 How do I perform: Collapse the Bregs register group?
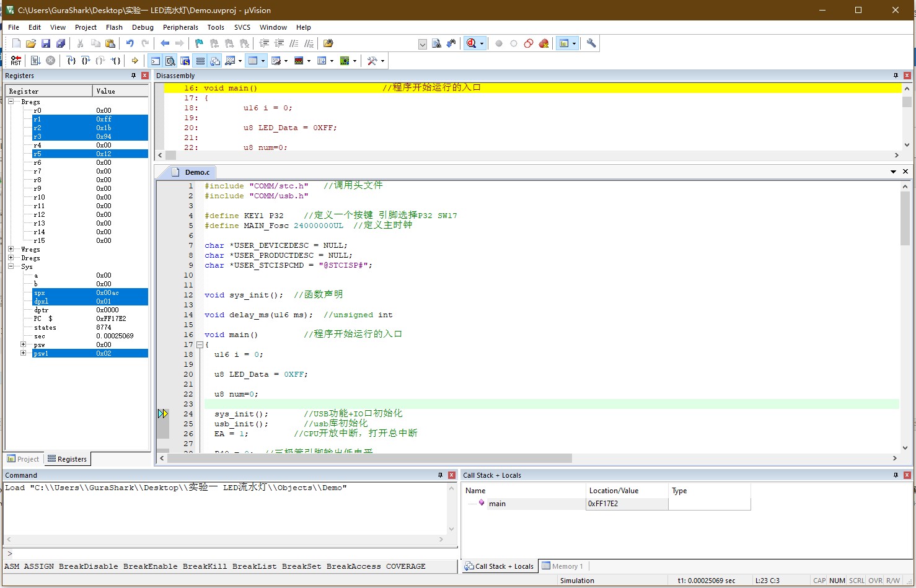(x=11, y=102)
